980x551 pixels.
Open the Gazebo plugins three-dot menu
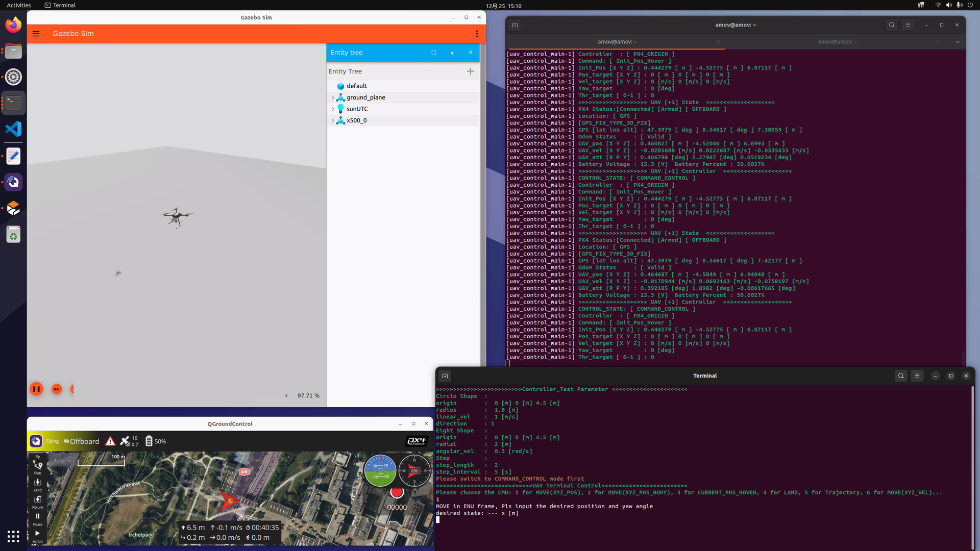tap(477, 34)
